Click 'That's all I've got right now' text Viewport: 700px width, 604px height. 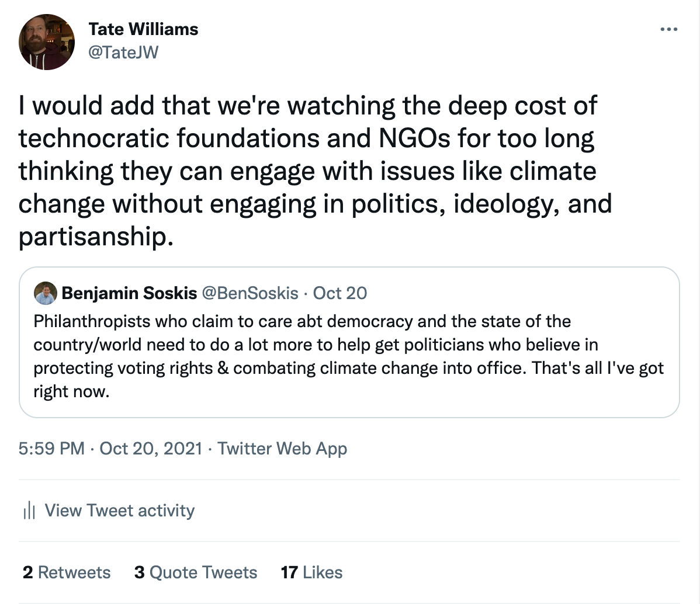click(597, 369)
